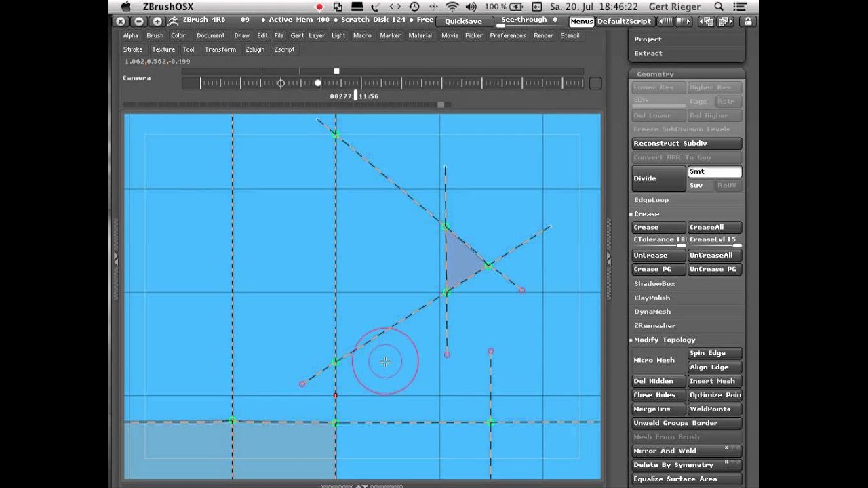Open the Transform menu

tap(220, 49)
